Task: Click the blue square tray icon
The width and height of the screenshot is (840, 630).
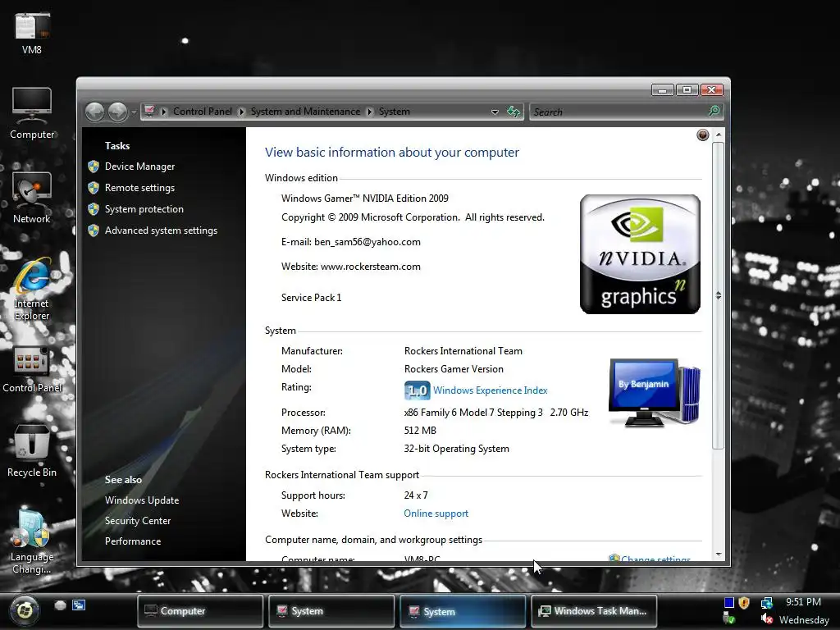Action: click(729, 603)
